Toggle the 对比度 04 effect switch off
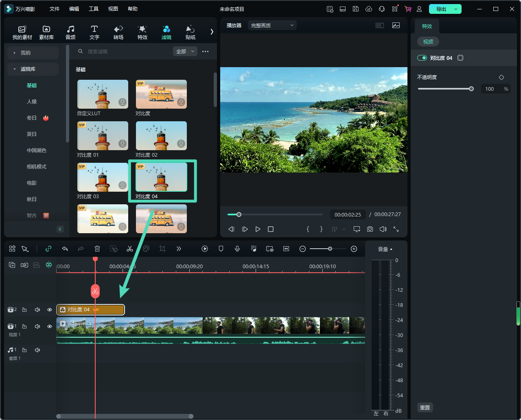Screen dimensions: 521x420 (x=422, y=58)
